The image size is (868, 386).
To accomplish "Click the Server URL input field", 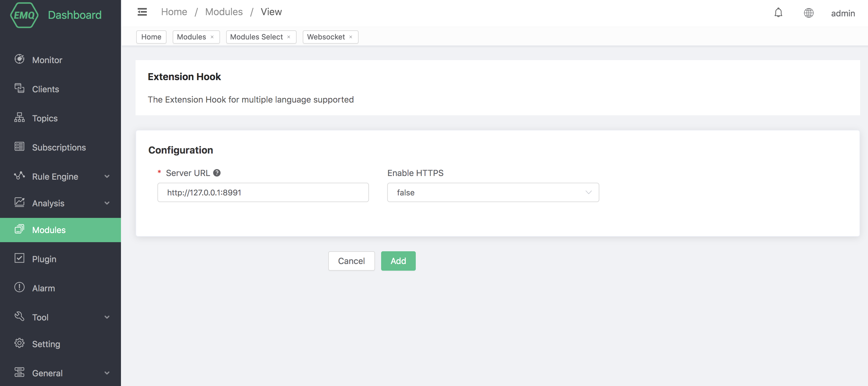I will tap(263, 192).
